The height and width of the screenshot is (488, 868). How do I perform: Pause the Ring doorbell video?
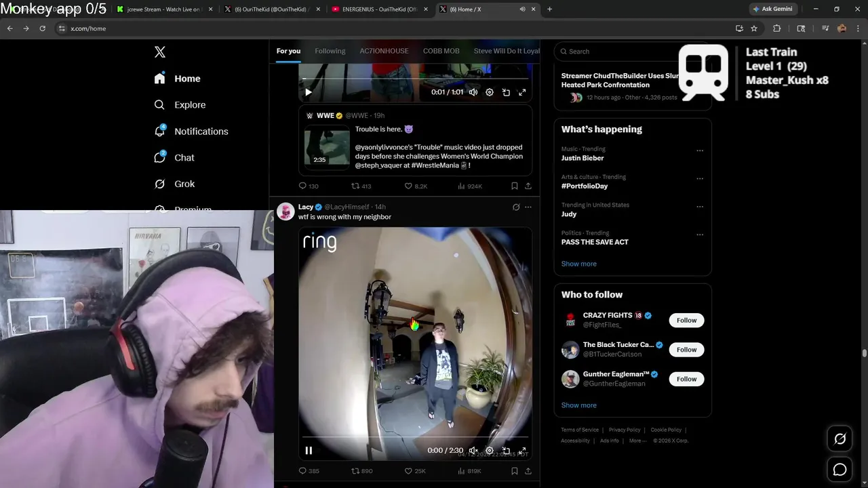[309, 450]
